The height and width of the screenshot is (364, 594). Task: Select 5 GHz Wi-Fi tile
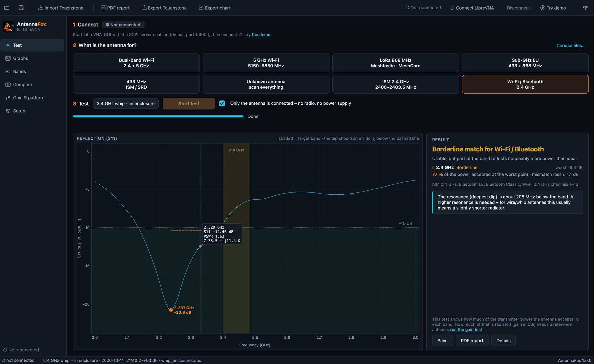click(x=266, y=63)
